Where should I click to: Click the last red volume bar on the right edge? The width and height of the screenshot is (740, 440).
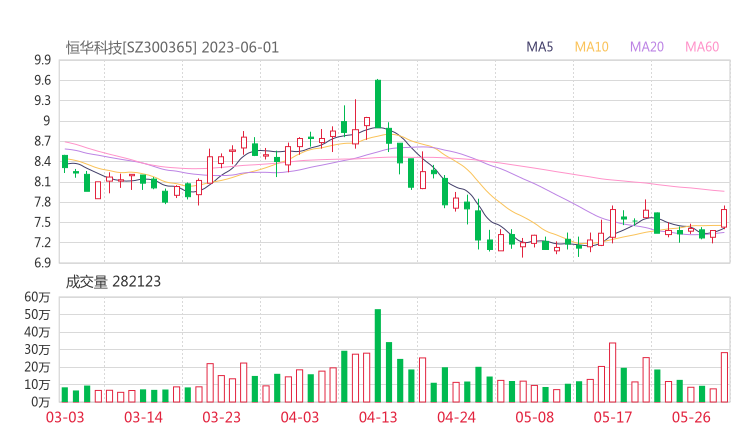click(724, 377)
